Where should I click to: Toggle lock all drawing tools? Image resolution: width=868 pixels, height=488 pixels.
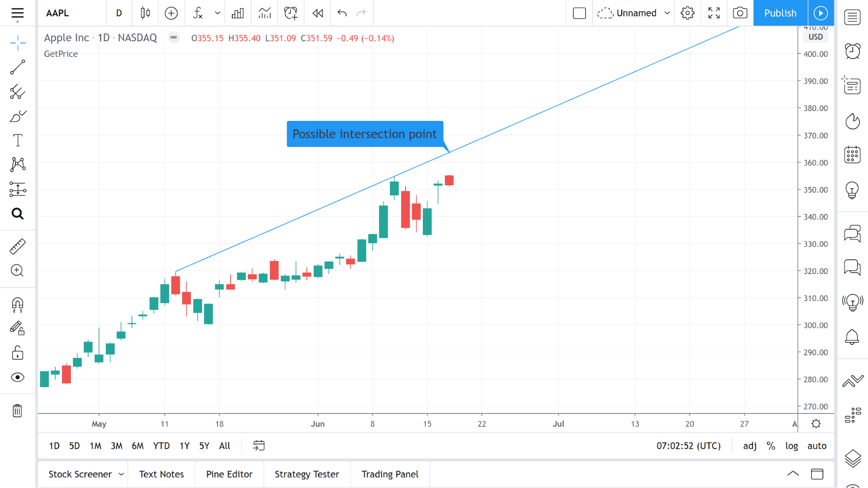tap(17, 353)
